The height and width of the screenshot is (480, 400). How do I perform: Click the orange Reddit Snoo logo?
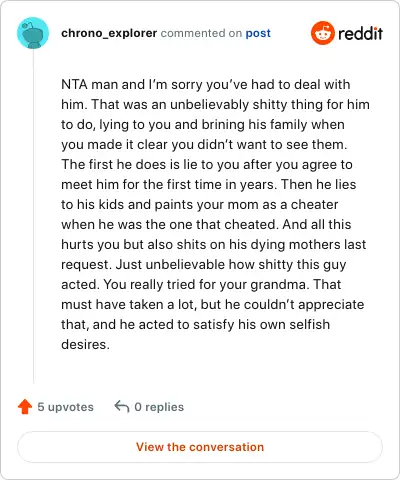point(322,33)
